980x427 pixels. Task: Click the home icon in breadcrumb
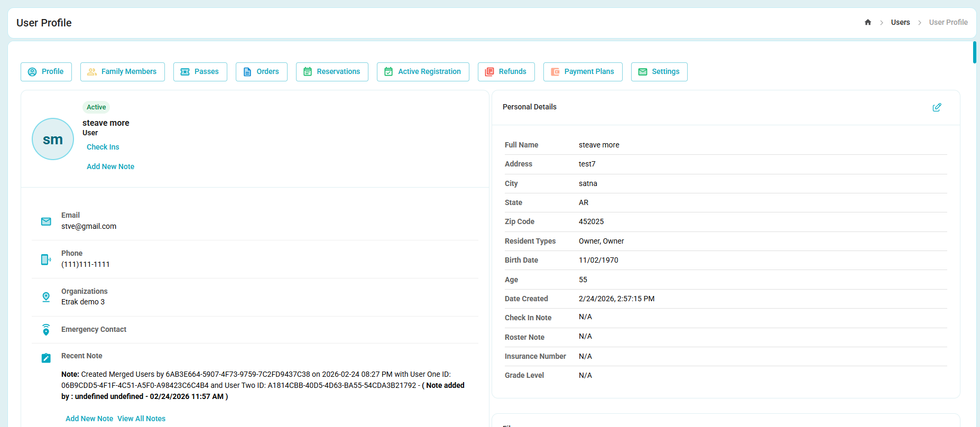tap(867, 22)
